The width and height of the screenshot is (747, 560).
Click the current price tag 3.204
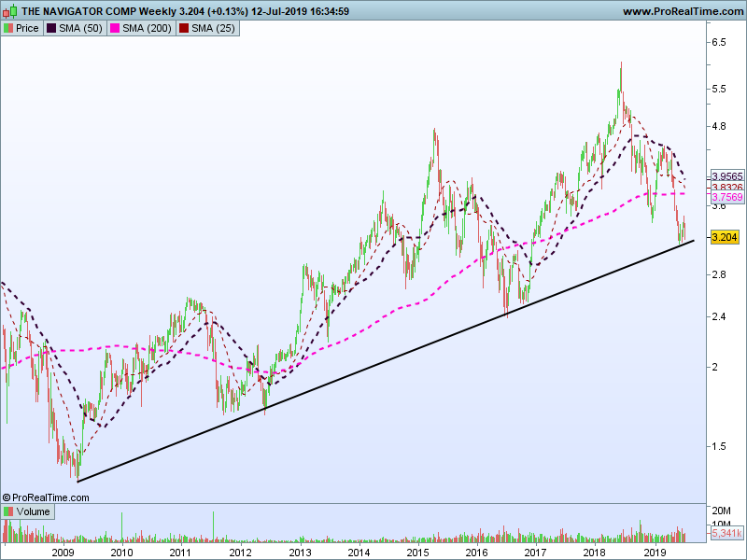[725, 237]
